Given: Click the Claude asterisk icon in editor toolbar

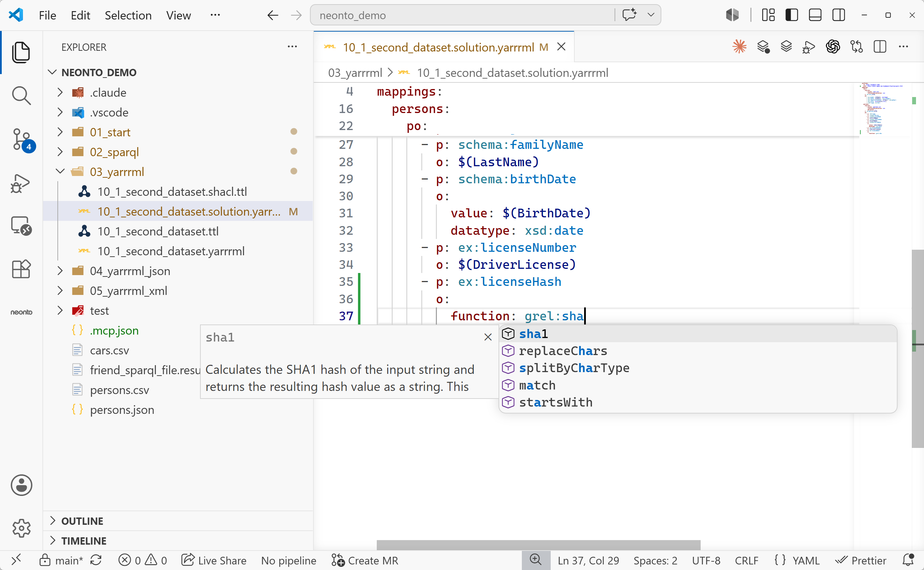Looking at the screenshot, I should (x=739, y=47).
